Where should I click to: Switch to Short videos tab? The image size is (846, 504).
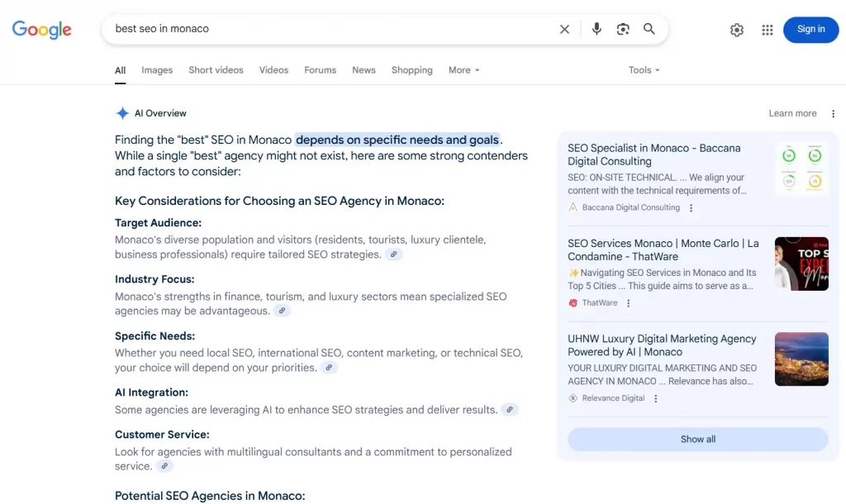click(x=216, y=70)
